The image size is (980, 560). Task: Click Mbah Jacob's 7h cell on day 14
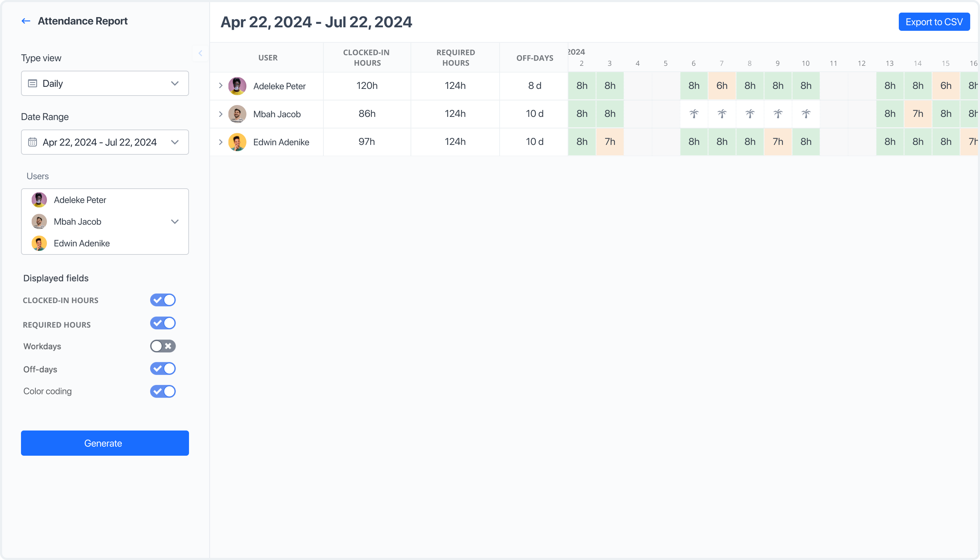(x=918, y=114)
